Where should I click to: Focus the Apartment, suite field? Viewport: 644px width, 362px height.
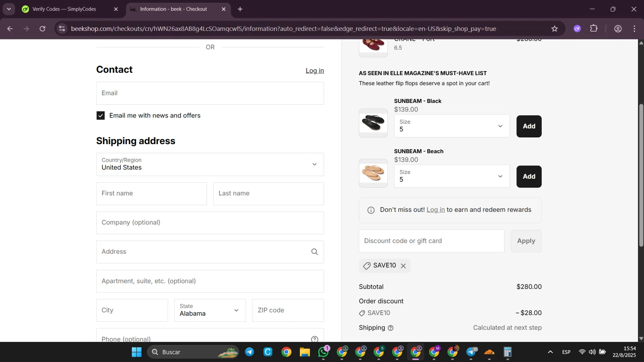click(x=210, y=281)
